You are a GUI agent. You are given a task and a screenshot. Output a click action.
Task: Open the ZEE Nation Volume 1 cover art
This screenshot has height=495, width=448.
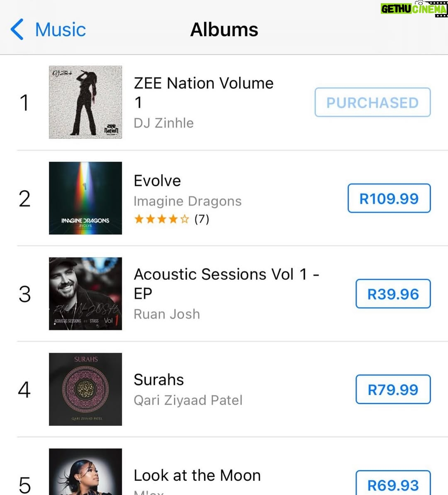(85, 102)
